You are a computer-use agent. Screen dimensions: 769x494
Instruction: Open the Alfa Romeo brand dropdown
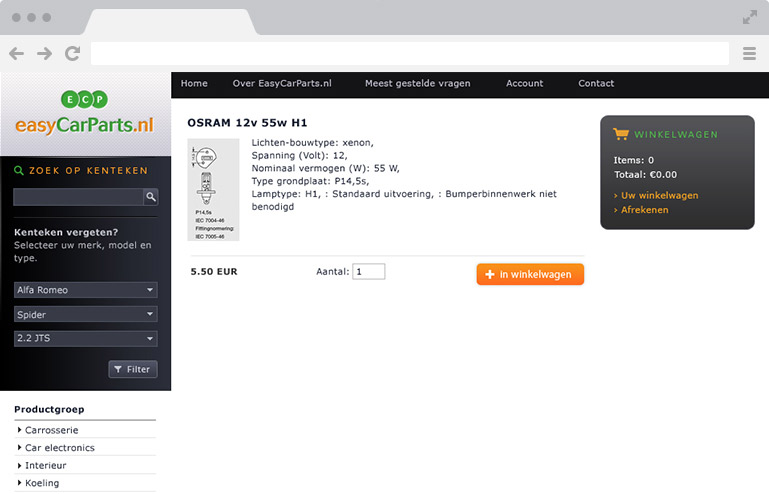(x=85, y=290)
